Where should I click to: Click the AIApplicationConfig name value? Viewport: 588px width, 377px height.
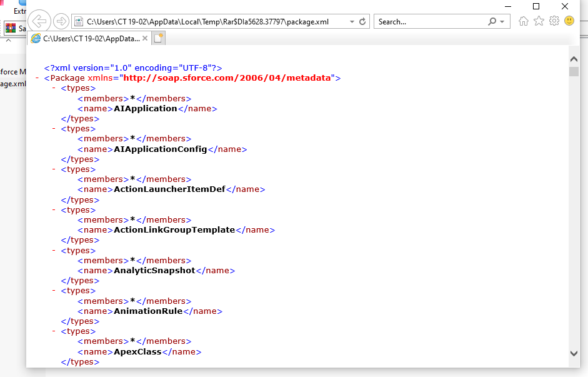tap(161, 149)
